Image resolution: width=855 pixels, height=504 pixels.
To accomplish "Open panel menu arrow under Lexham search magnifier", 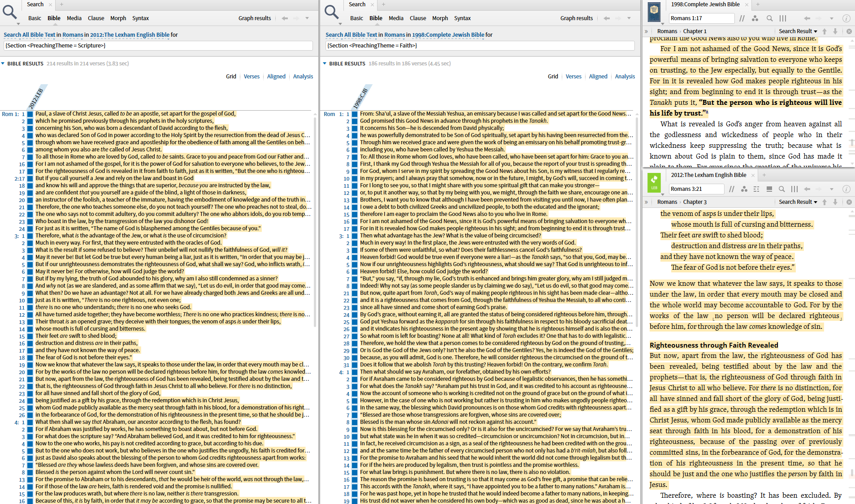I will pos(18,23).
